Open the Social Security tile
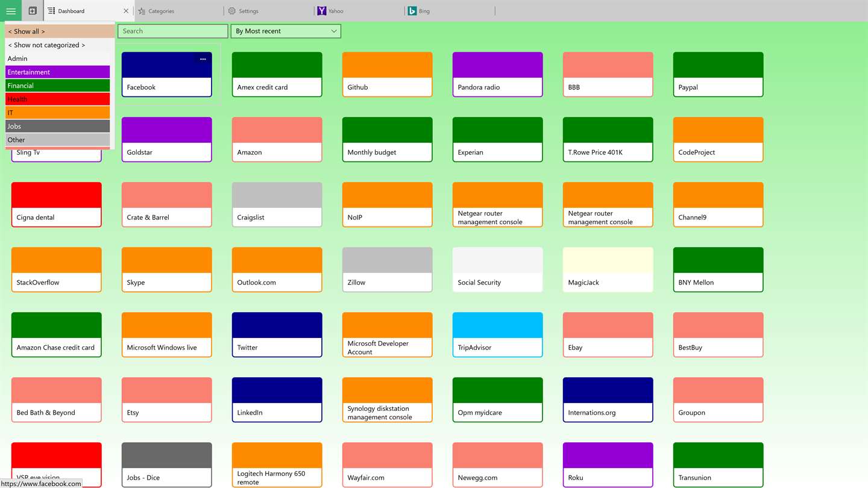Image resolution: width=868 pixels, height=488 pixels. pyautogui.click(x=497, y=269)
